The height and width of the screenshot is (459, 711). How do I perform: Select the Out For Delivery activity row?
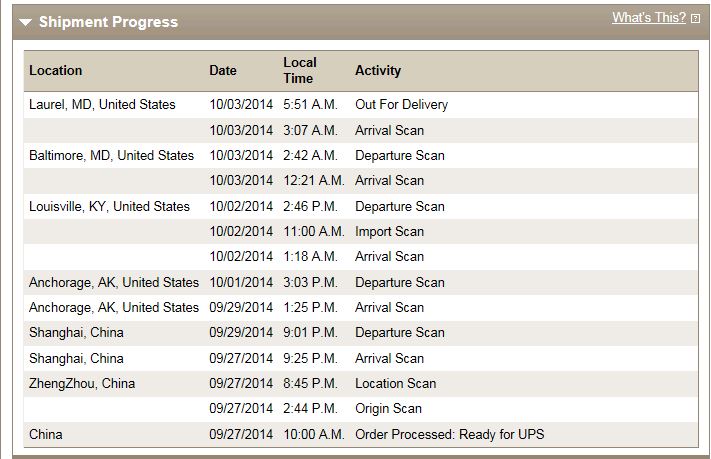coord(401,105)
